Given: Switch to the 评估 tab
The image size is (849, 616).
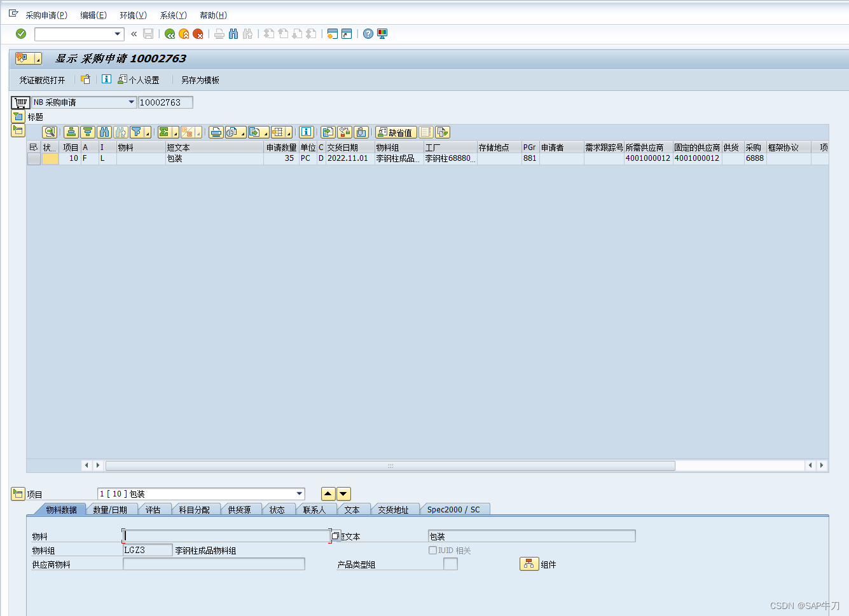Looking at the screenshot, I should [153, 510].
